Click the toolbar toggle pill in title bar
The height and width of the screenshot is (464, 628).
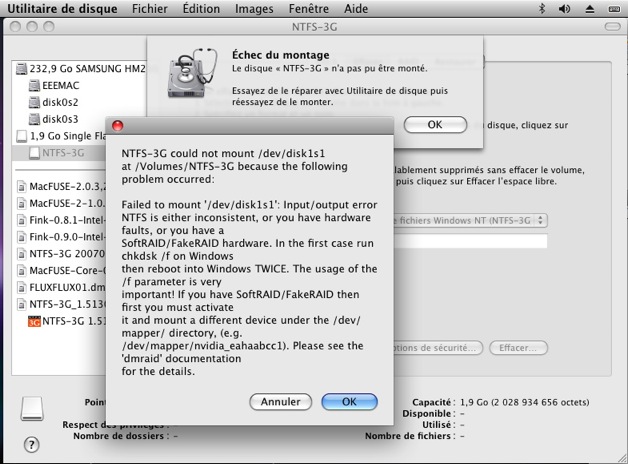click(x=612, y=26)
